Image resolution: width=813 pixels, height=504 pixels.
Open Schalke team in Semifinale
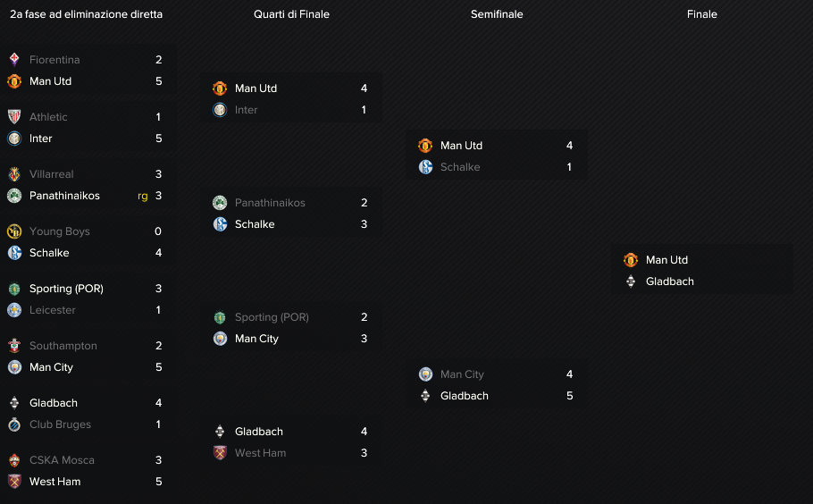(460, 167)
